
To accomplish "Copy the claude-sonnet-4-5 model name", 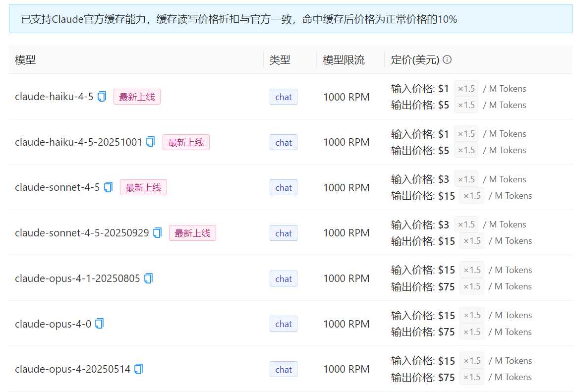I will pyautogui.click(x=108, y=187).
